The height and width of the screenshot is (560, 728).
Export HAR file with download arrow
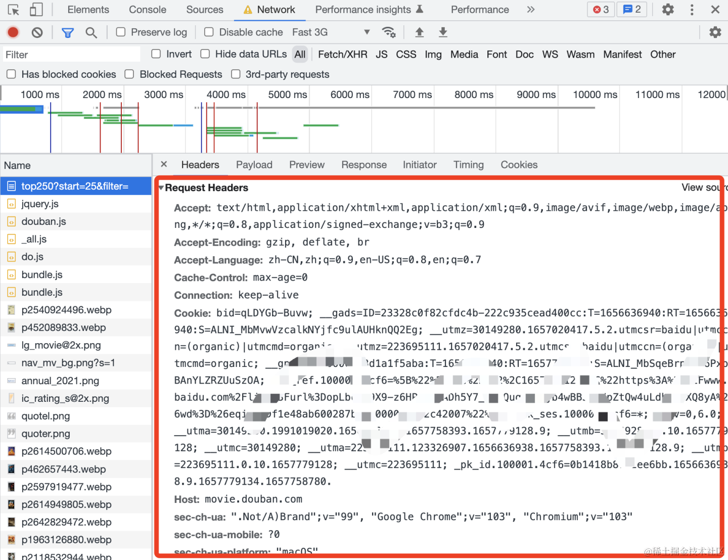click(443, 32)
